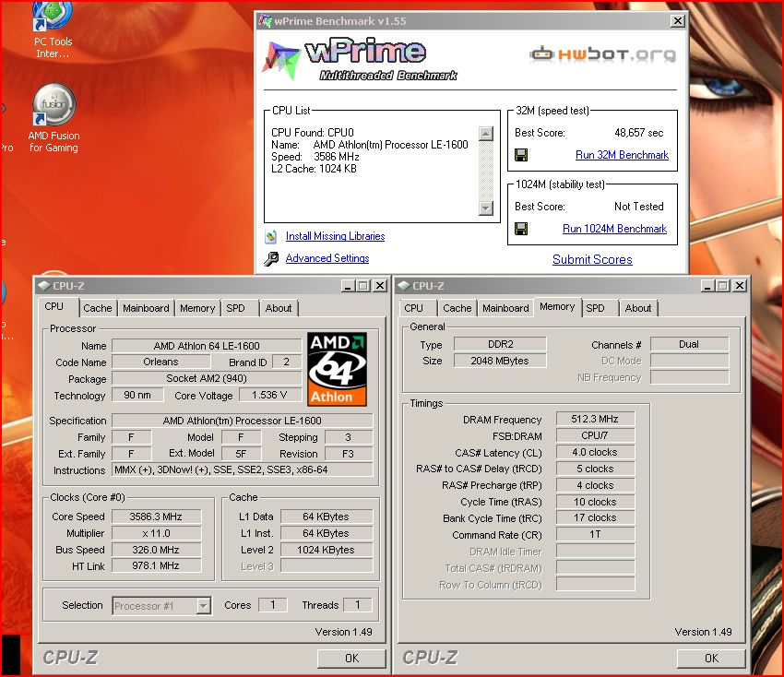784x677 pixels.
Task: Click right CPU-Z window title icon
Action: tap(403, 286)
